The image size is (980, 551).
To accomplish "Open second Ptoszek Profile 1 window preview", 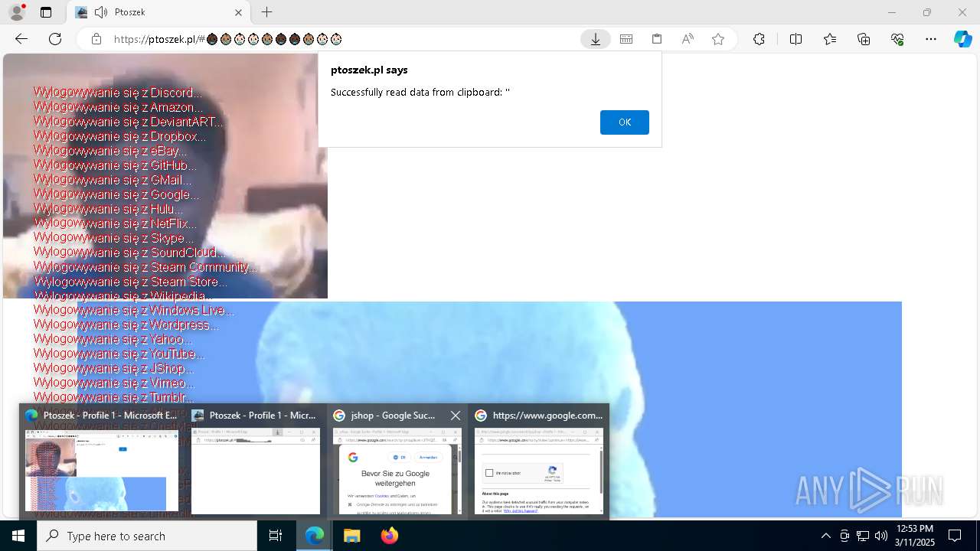I will click(255, 462).
